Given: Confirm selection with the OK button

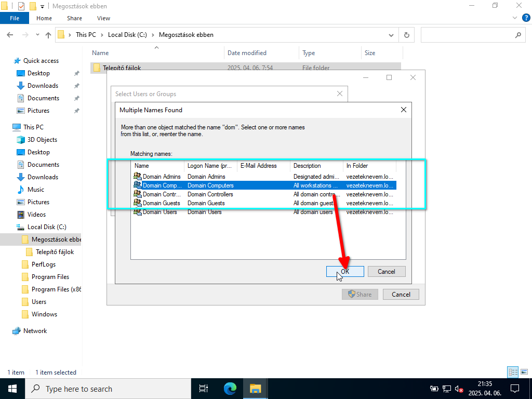Looking at the screenshot, I should pyautogui.click(x=345, y=271).
